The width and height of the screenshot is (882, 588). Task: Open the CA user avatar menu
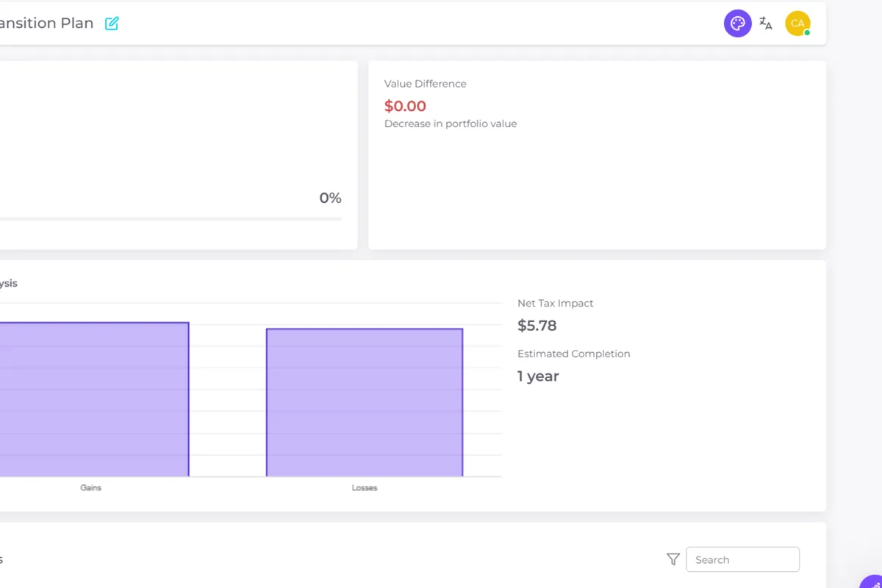797,24
